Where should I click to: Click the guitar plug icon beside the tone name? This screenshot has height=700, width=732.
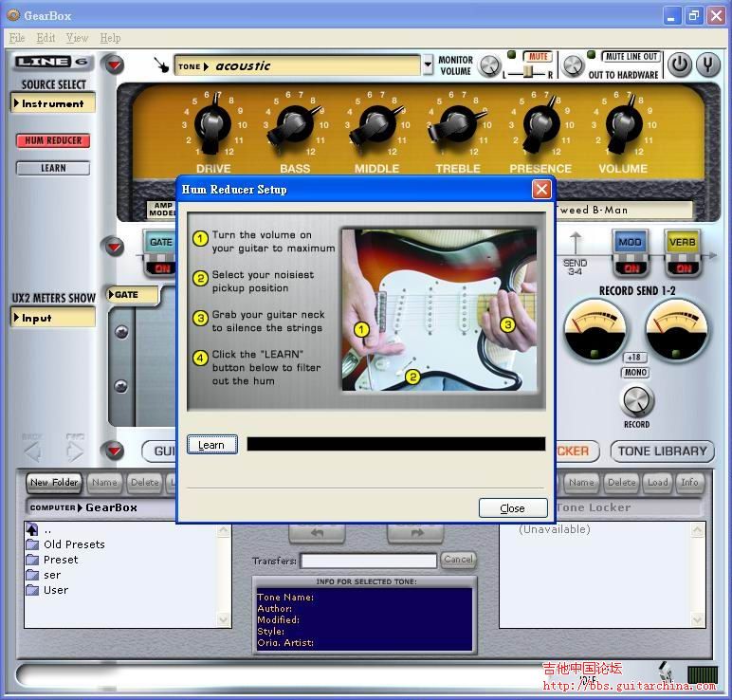pos(161,64)
